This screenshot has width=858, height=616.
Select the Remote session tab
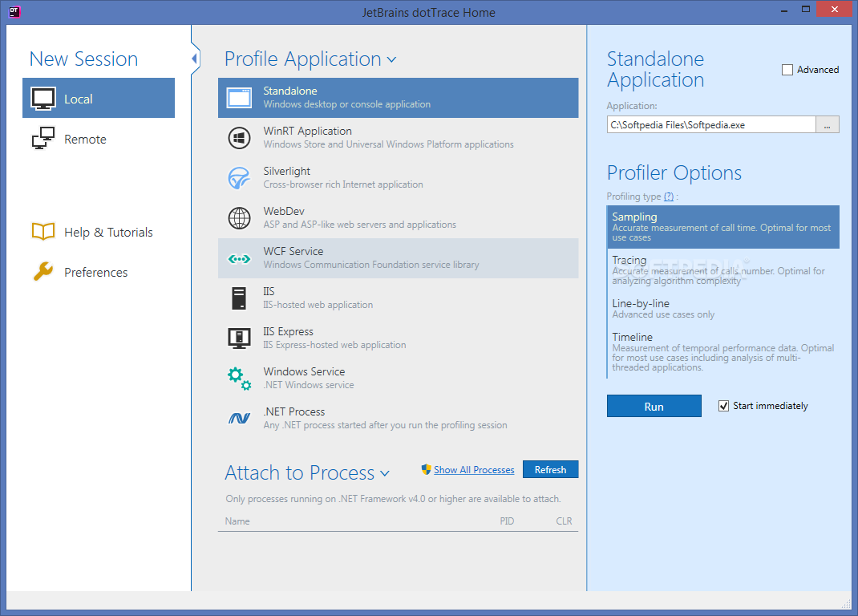click(x=99, y=139)
